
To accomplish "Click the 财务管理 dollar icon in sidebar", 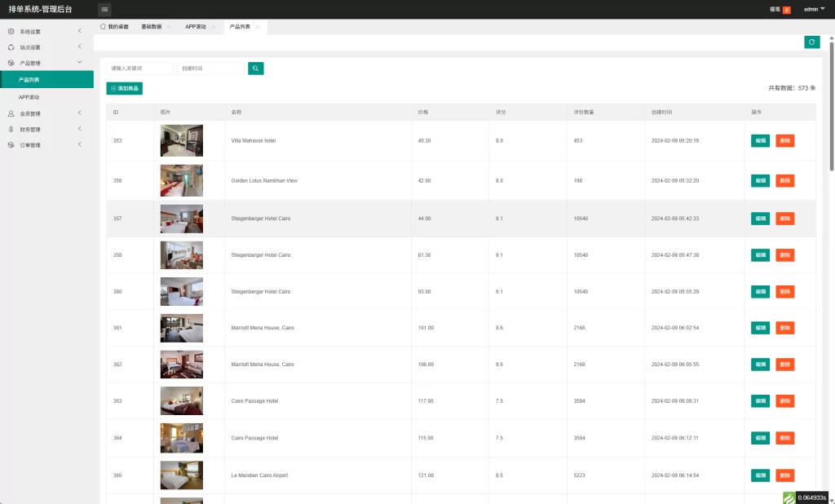I will pos(11,129).
